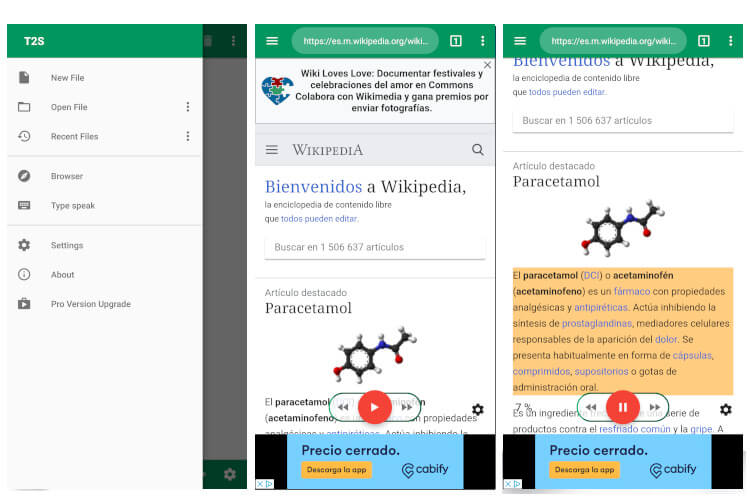750x500 pixels.
Task: Open tab counter in middle screen
Action: click(456, 41)
